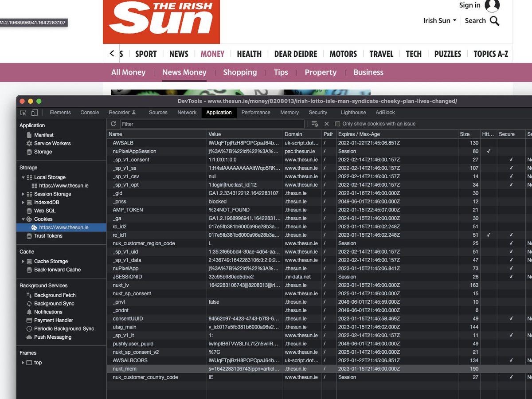The image size is (532, 399).
Task: Open the Irish Sun edition dropdown
Action: pyautogui.click(x=440, y=21)
